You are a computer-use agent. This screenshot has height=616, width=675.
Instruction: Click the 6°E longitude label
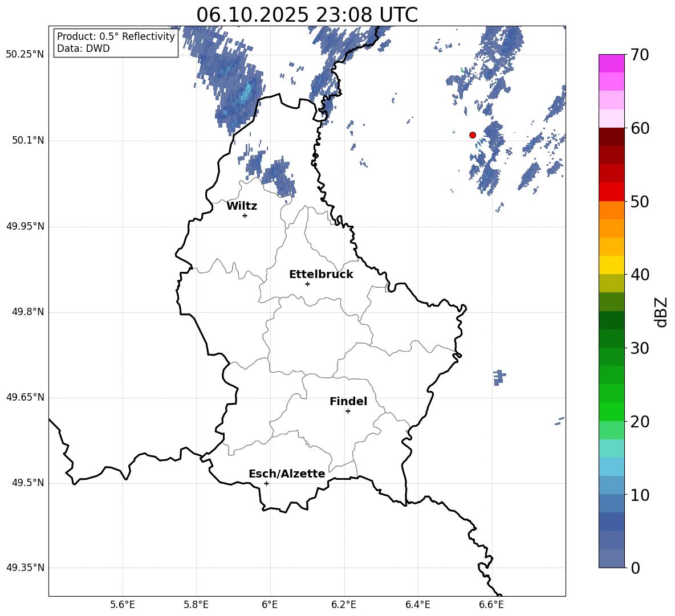coord(270,605)
